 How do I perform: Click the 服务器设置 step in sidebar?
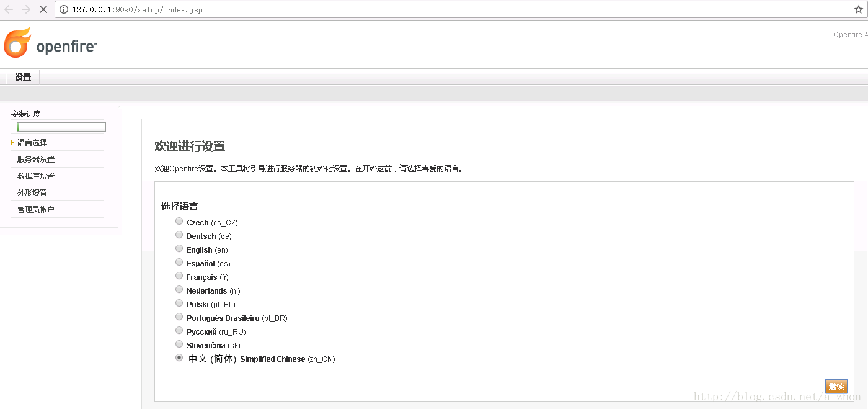tap(36, 160)
